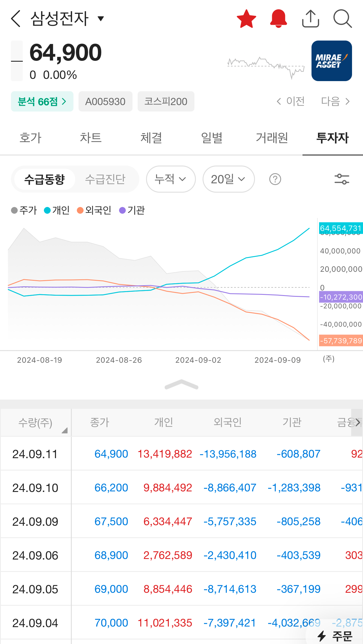Open the red price alert bell
This screenshot has height=644, width=363.
(x=279, y=19)
